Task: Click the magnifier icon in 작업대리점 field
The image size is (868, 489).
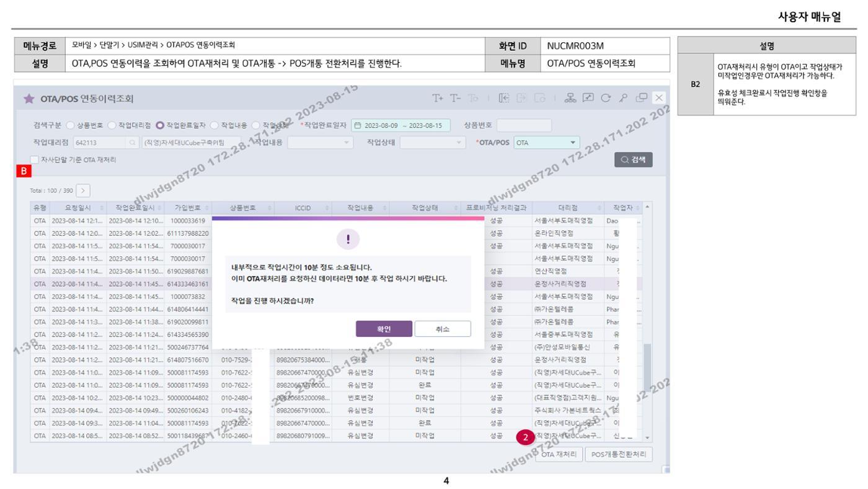Action: click(132, 143)
